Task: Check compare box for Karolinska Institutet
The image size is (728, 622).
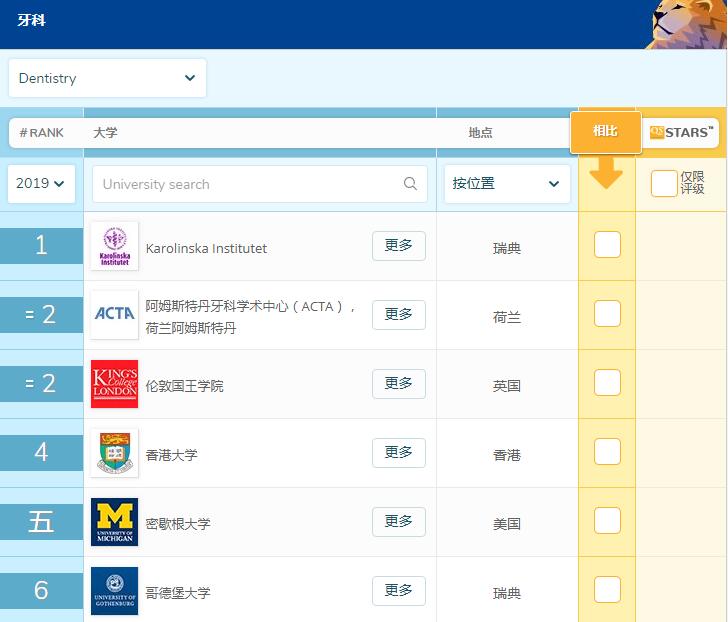Action: pos(607,245)
